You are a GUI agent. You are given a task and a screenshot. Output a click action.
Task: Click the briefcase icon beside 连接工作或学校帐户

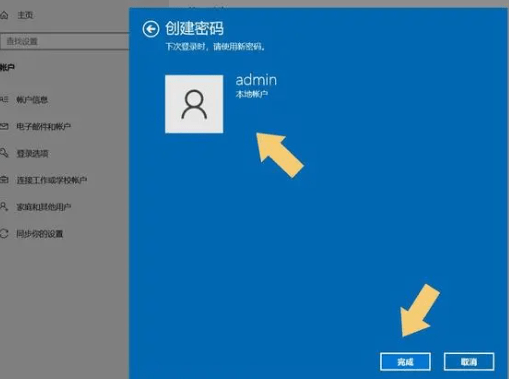point(4,180)
